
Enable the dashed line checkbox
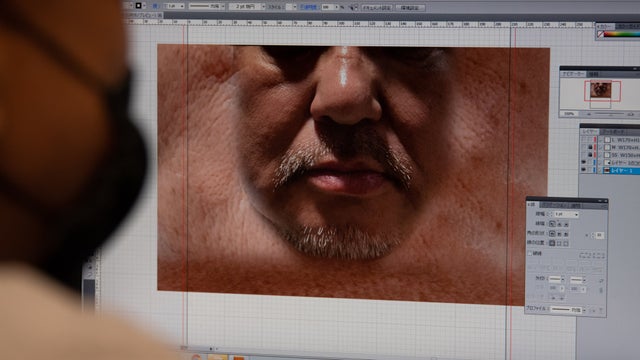530,253
